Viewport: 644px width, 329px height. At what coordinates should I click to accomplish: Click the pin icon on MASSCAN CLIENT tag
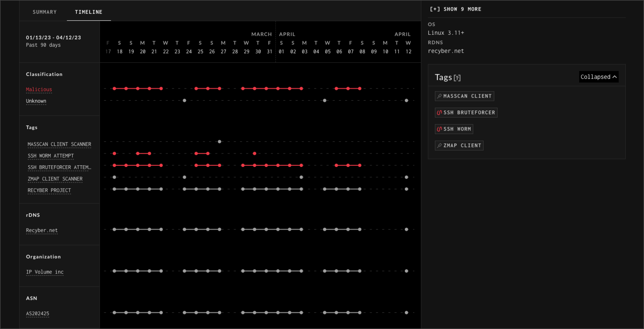pyautogui.click(x=440, y=96)
